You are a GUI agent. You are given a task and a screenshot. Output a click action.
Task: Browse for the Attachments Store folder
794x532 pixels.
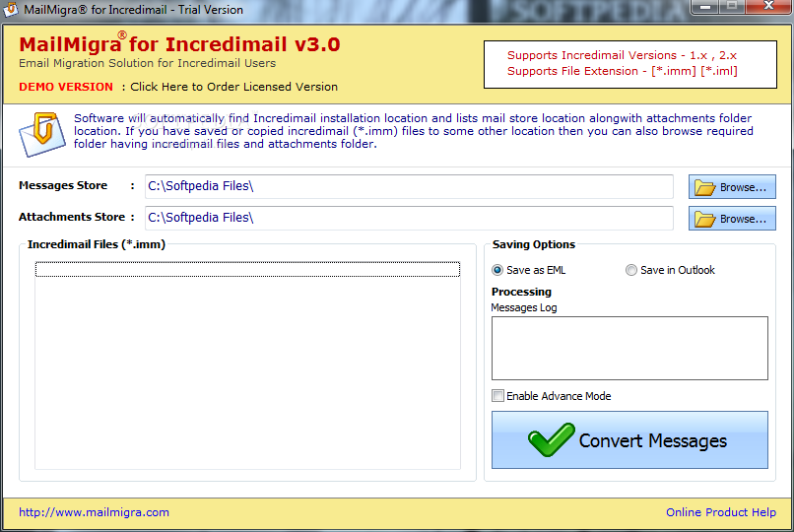coord(732,219)
